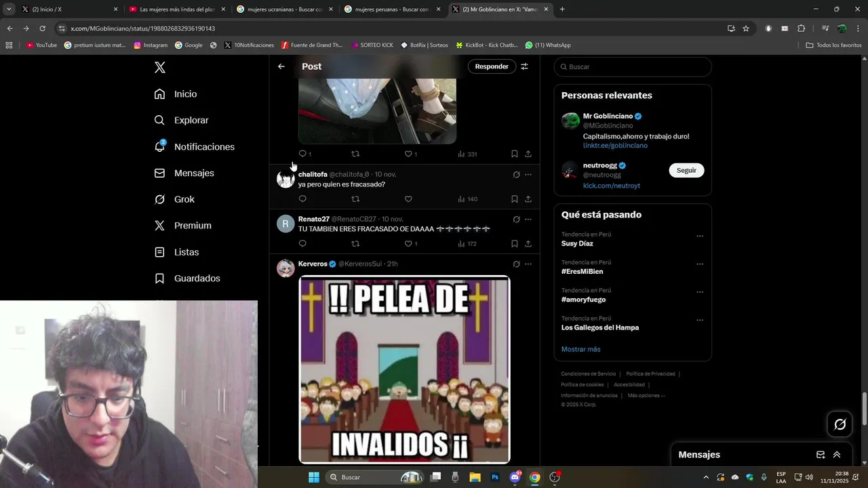Screen dimensions: 868x488
Task: Reply to Renato27's comment
Action: [x=302, y=244]
